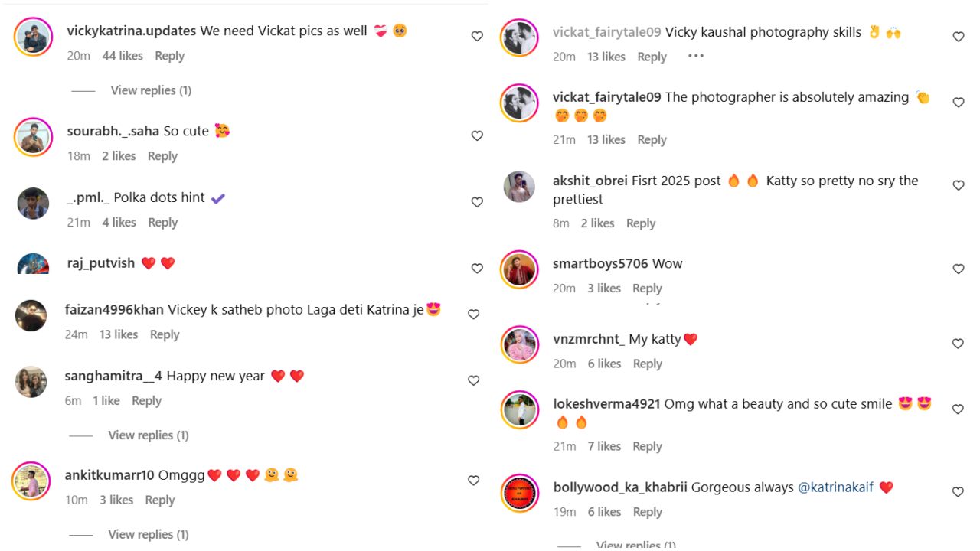The width and height of the screenshot is (980, 551).
Task: Open faizan4996khan's profile username
Action: [114, 310]
